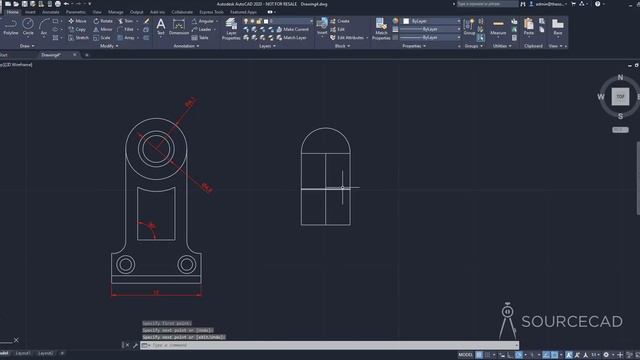The width and height of the screenshot is (640, 360).
Task: Click the Plot/print icon in quick access toolbar
Action: (58, 4)
